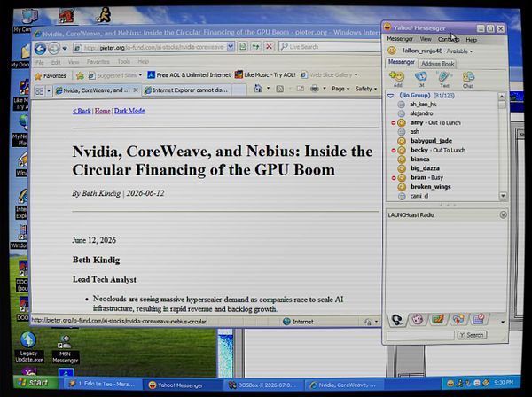The width and height of the screenshot is (532, 397).
Task: Click the Print icon in command bar
Action: (x=315, y=89)
